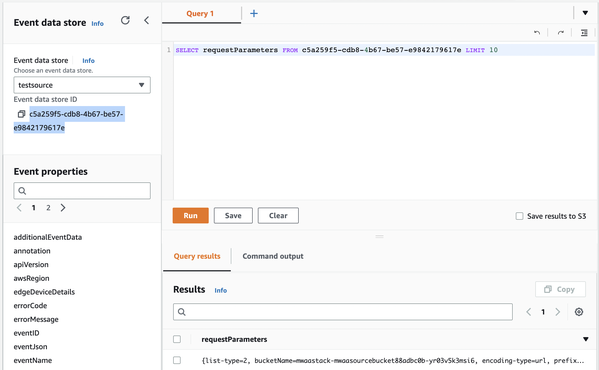Select the first result row checkbox
599x370 pixels.
(x=177, y=360)
